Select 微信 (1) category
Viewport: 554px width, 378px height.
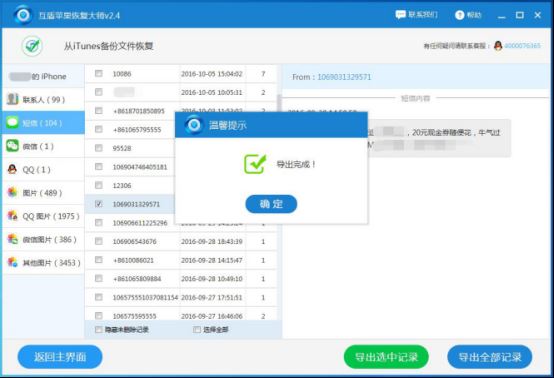43,146
